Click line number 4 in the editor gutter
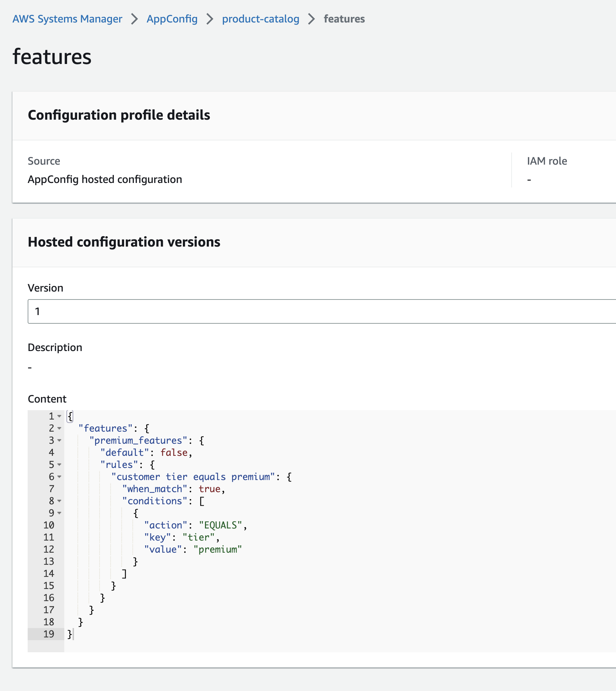 click(52, 452)
